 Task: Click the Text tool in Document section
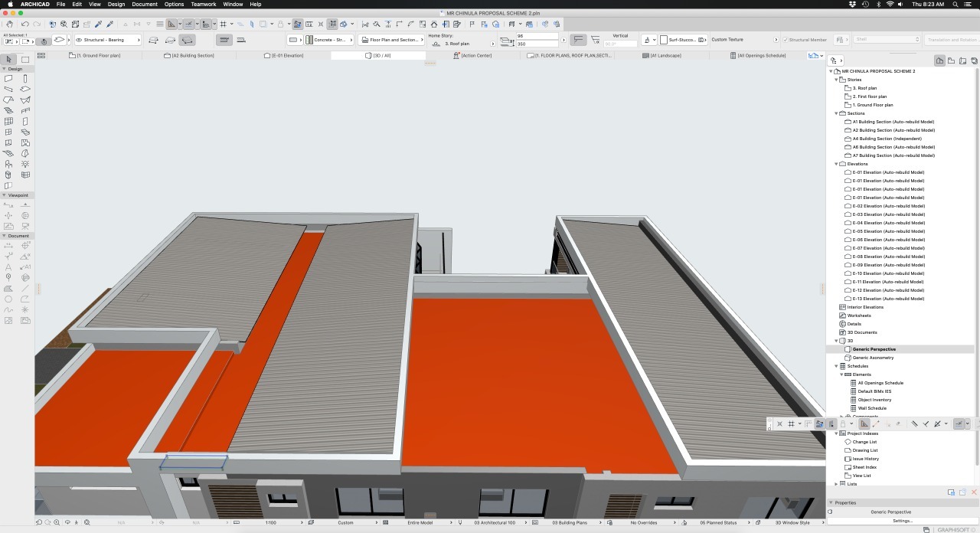8,266
